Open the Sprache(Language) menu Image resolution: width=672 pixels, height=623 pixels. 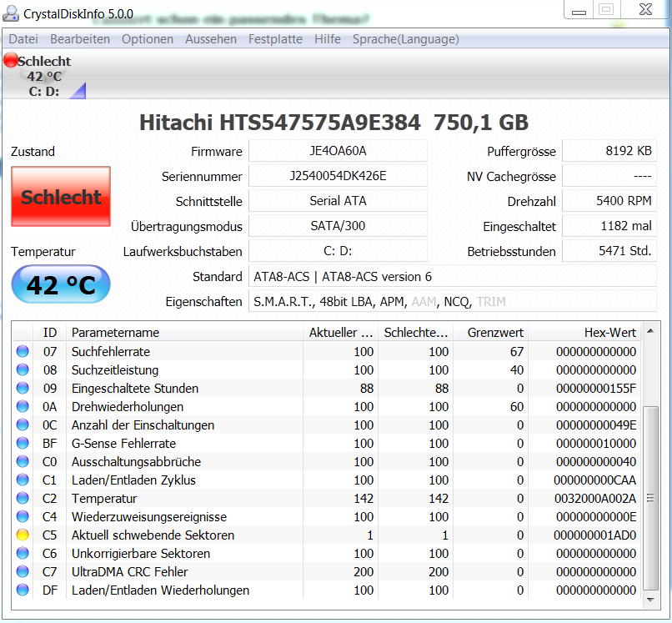click(405, 39)
